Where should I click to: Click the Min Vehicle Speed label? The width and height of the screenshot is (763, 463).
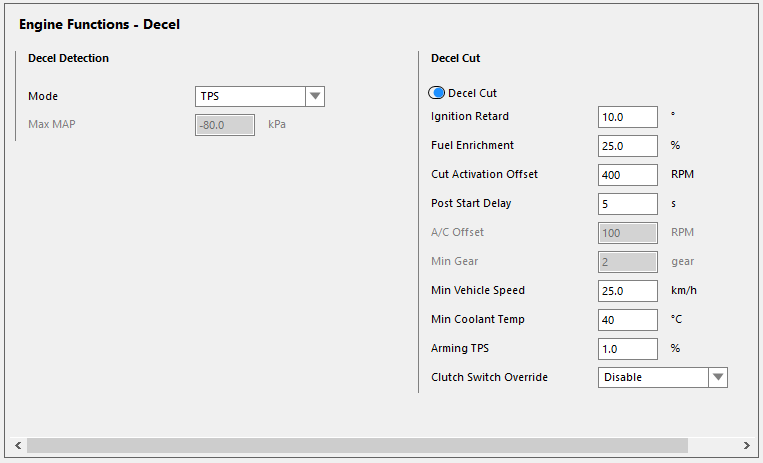[x=478, y=290]
